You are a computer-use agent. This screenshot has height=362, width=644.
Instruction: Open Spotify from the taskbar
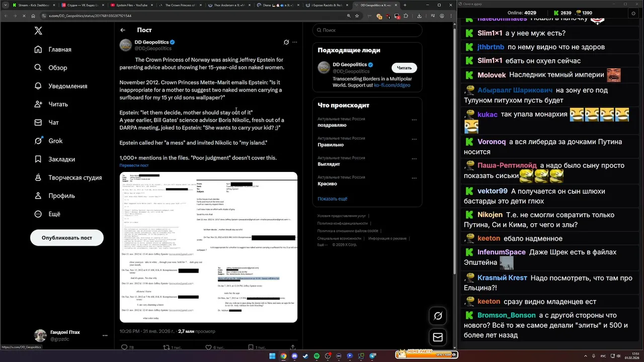[316, 356]
